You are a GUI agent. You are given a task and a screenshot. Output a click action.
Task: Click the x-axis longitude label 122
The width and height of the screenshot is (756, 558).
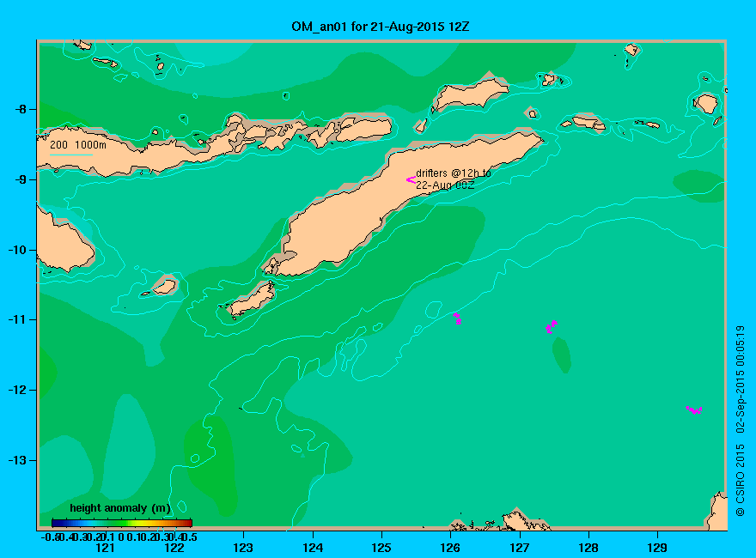tap(174, 548)
